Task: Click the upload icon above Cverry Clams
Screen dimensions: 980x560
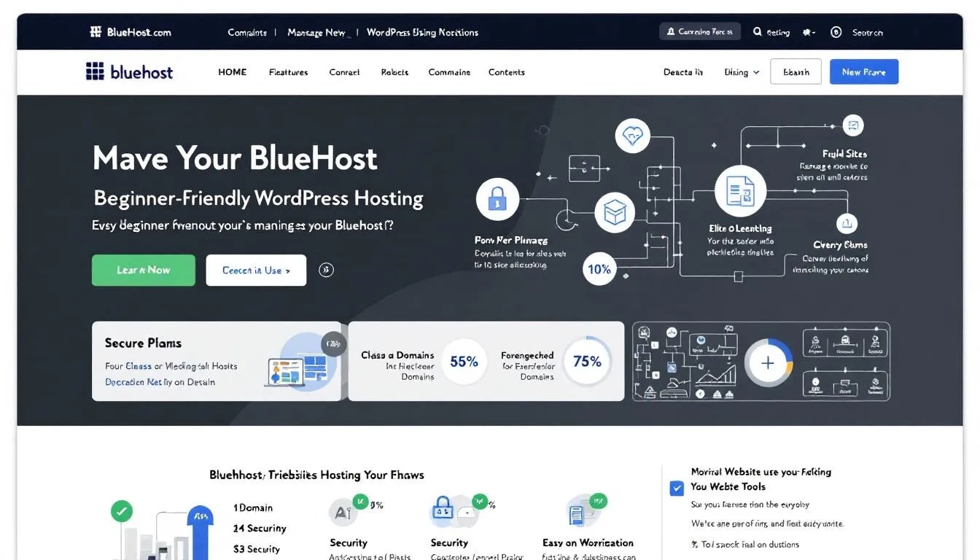Action: [847, 223]
